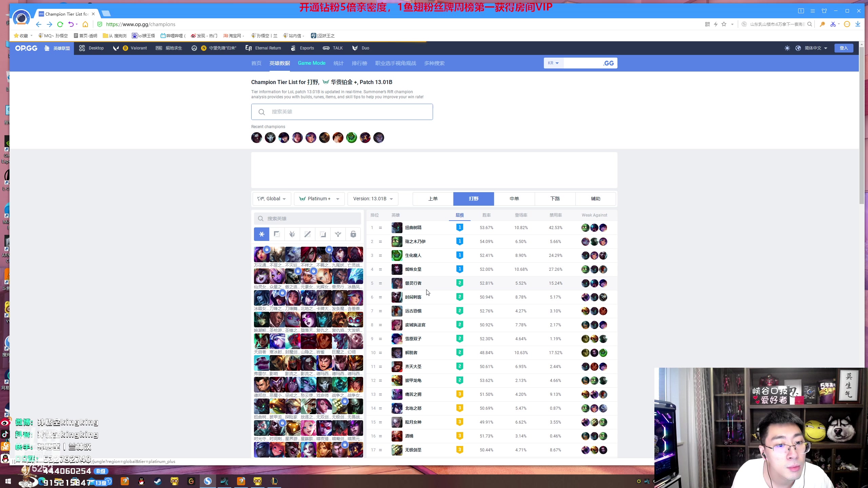Click the browser address bar URL
Screen dimensions: 868x488
[140, 24]
